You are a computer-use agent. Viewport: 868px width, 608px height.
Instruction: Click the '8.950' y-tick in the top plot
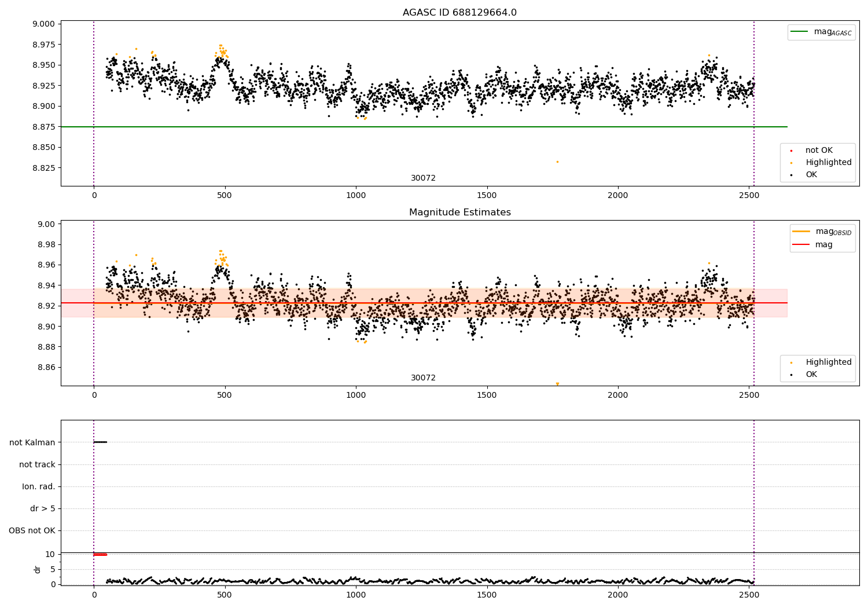44,65
